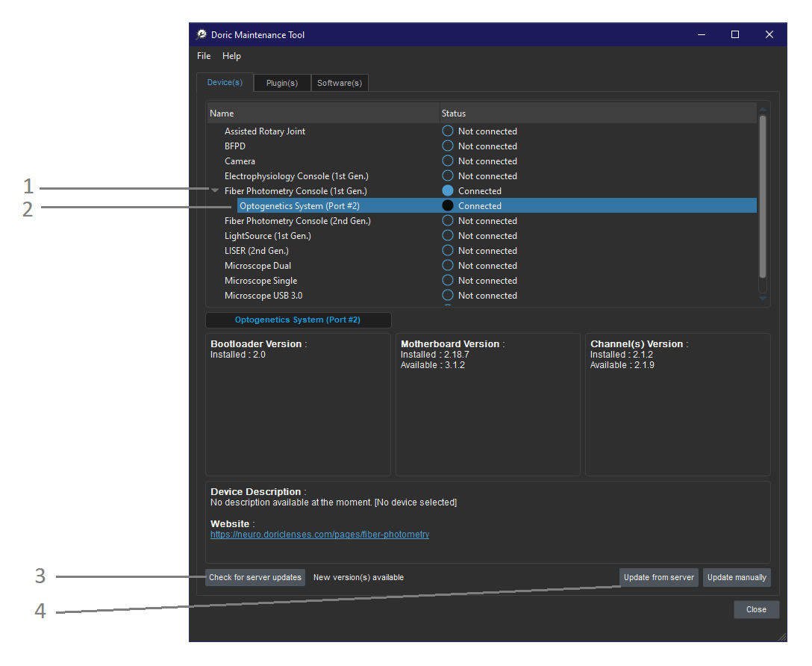Select LISER (2nd Gen.) device

tap(256, 251)
